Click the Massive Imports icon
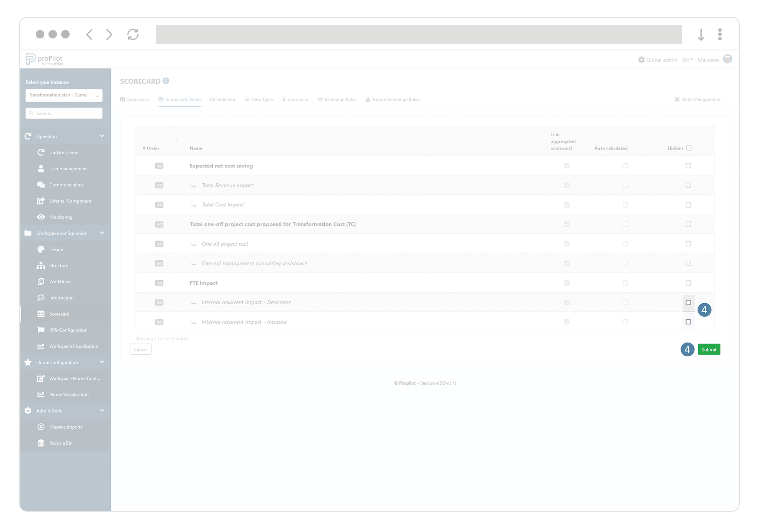The image size is (759, 532). (41, 427)
